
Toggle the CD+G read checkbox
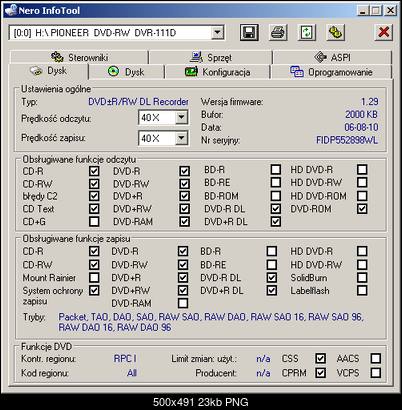(94, 222)
